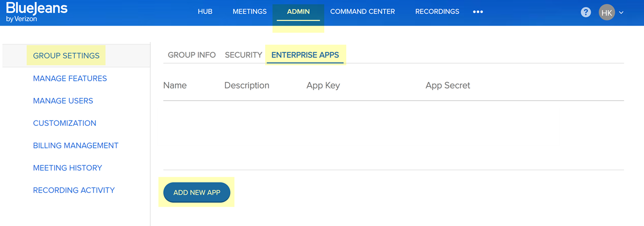This screenshot has width=644, height=226.
Task: Go to MANAGE USERS
Action: [63, 101]
